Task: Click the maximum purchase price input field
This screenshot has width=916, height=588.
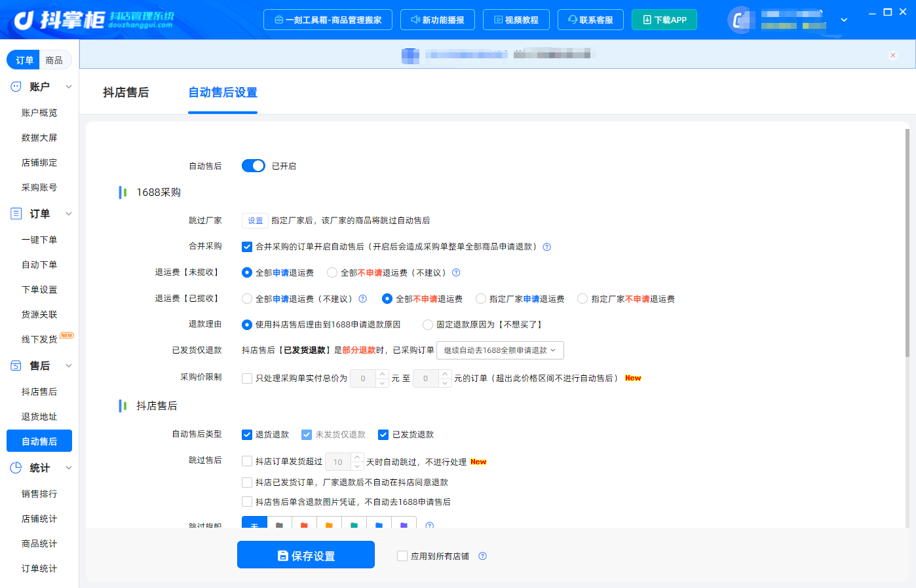Action: click(x=425, y=378)
